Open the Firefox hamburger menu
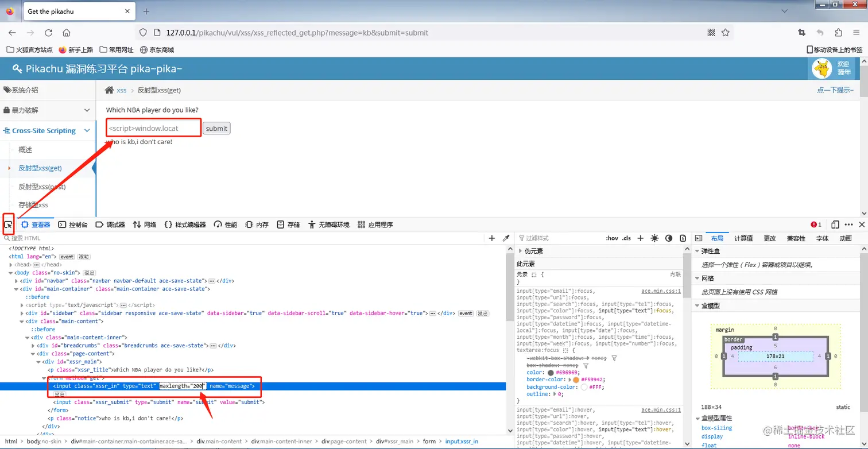The image size is (868, 449). point(857,33)
